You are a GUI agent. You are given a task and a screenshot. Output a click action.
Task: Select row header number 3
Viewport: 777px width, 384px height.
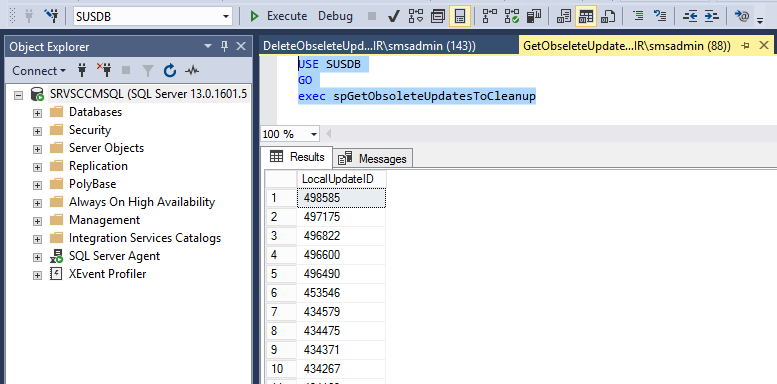click(x=281, y=236)
